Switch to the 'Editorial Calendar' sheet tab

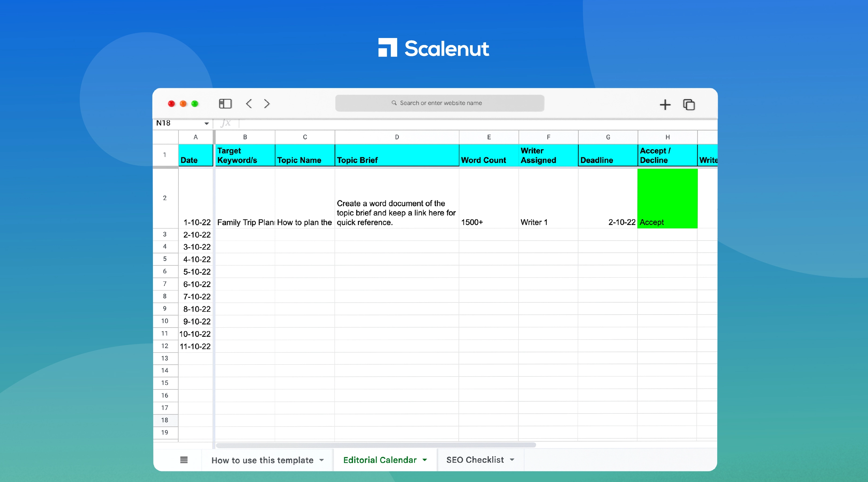tap(379, 460)
